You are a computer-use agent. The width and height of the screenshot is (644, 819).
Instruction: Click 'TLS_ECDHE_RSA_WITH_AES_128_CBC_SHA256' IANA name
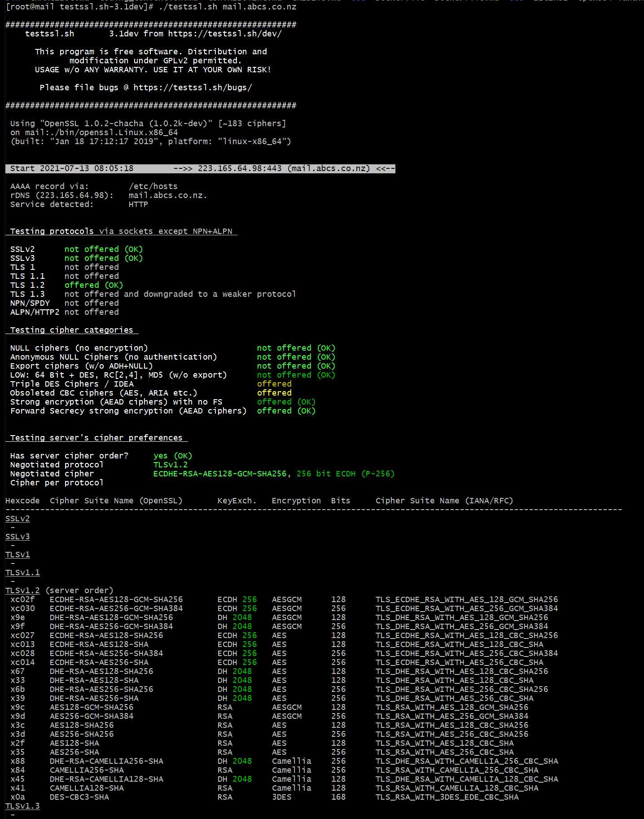point(467,635)
